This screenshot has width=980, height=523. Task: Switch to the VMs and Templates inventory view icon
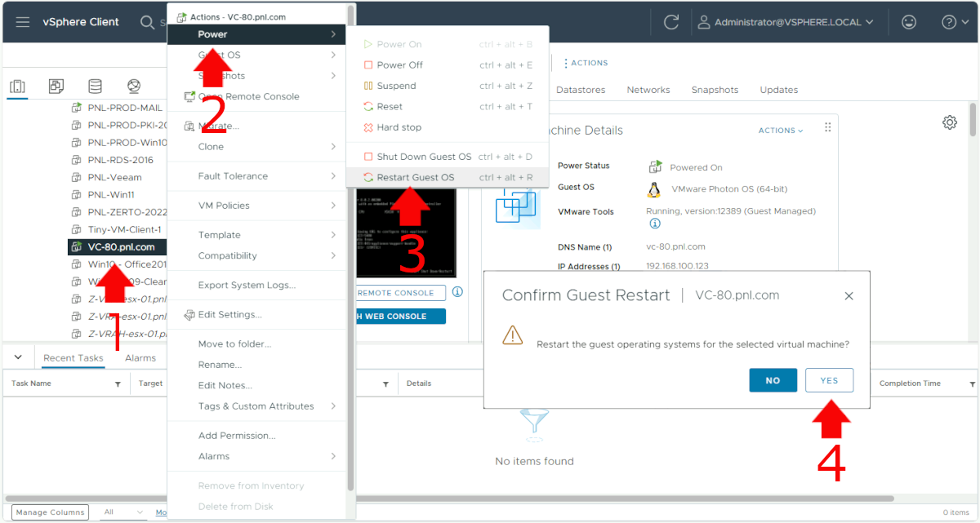[56, 86]
